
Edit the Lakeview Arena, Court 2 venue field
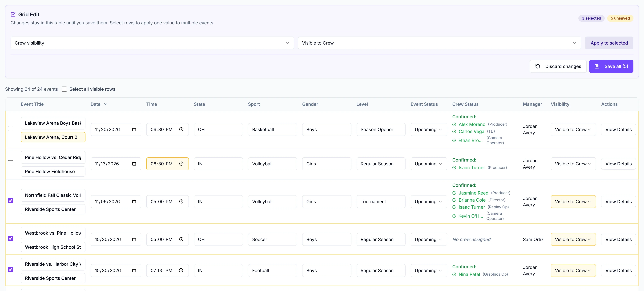point(53,137)
